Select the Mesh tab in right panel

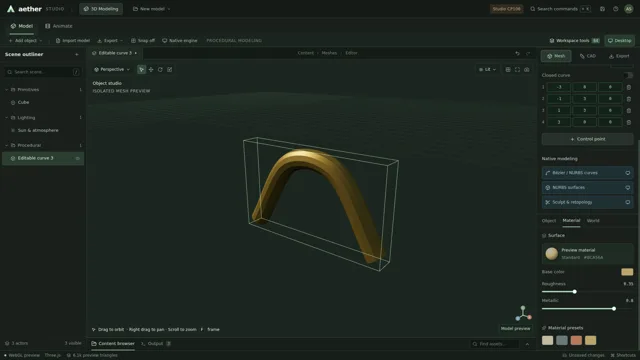556,56
